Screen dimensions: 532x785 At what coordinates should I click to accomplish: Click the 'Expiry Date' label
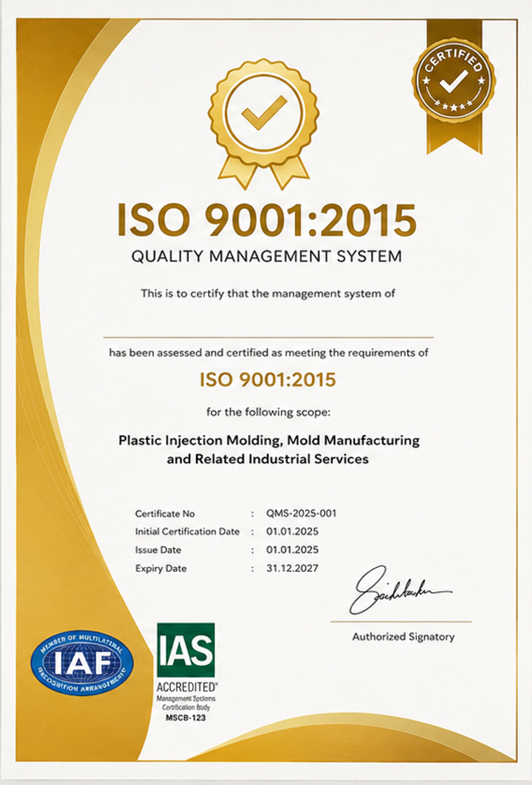click(161, 569)
